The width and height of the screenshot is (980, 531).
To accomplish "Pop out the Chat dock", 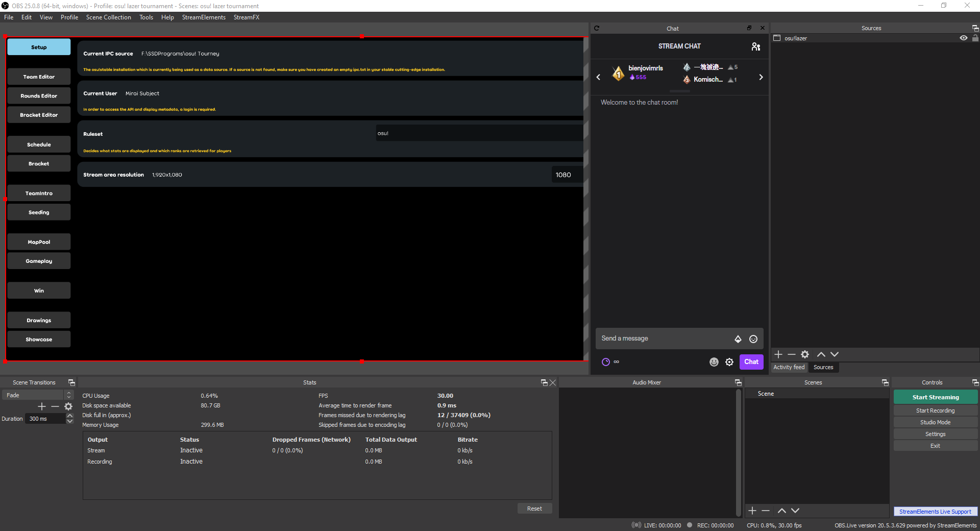I will tap(749, 28).
